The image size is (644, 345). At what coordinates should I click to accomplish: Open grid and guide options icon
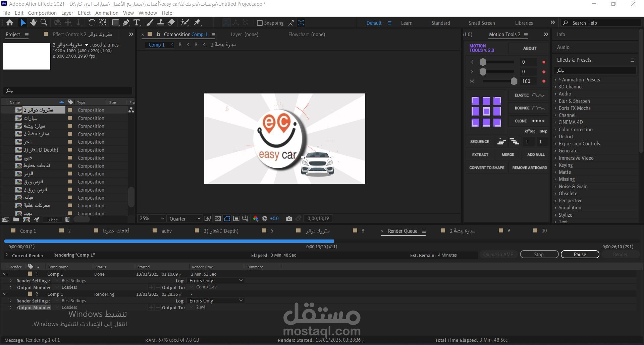click(x=245, y=219)
